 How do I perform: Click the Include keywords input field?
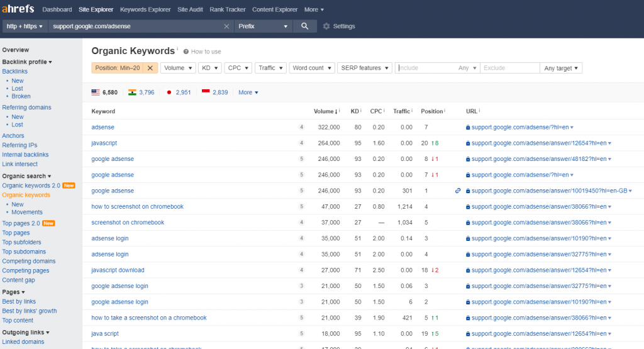pyautogui.click(x=426, y=68)
